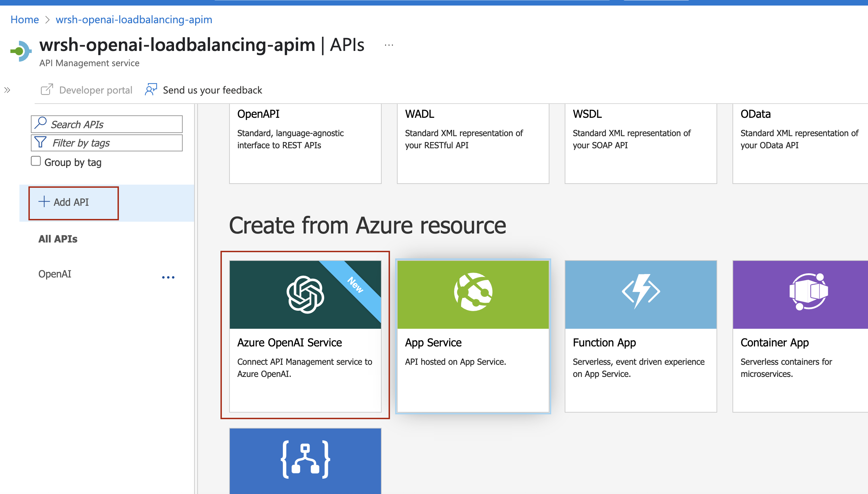This screenshot has height=494, width=868.
Task: Go to Home in the breadcrumb
Action: click(x=25, y=20)
